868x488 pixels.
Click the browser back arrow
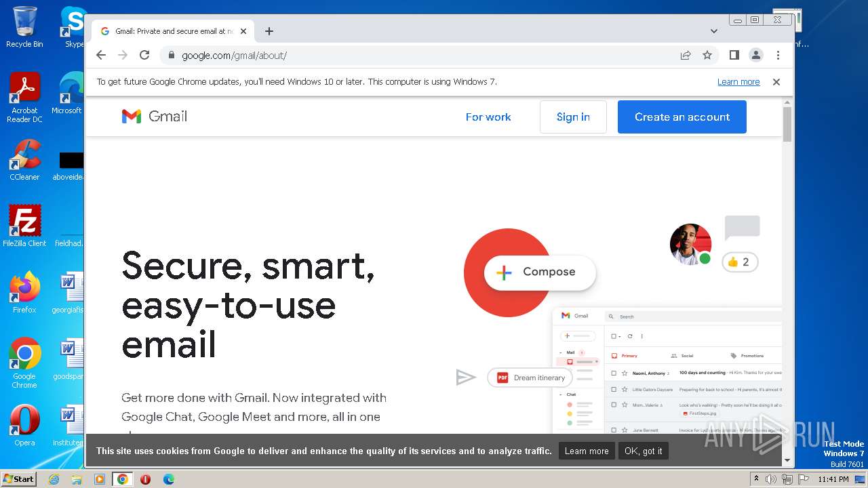pos(101,55)
